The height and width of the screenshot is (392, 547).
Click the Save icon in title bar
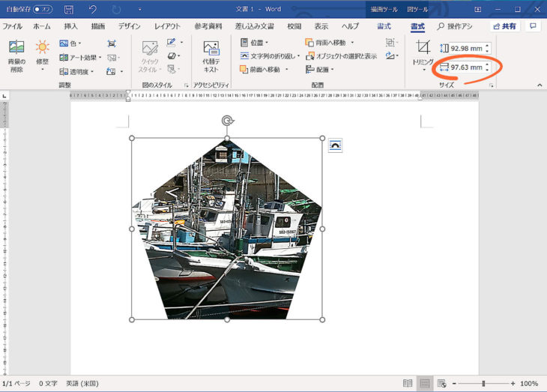[x=69, y=9]
